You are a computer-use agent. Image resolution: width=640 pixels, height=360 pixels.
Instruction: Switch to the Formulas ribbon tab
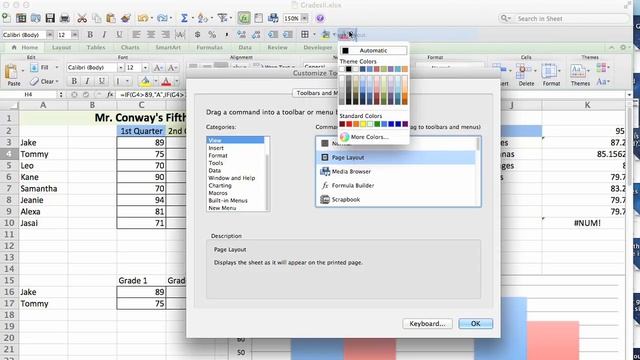coord(209,47)
